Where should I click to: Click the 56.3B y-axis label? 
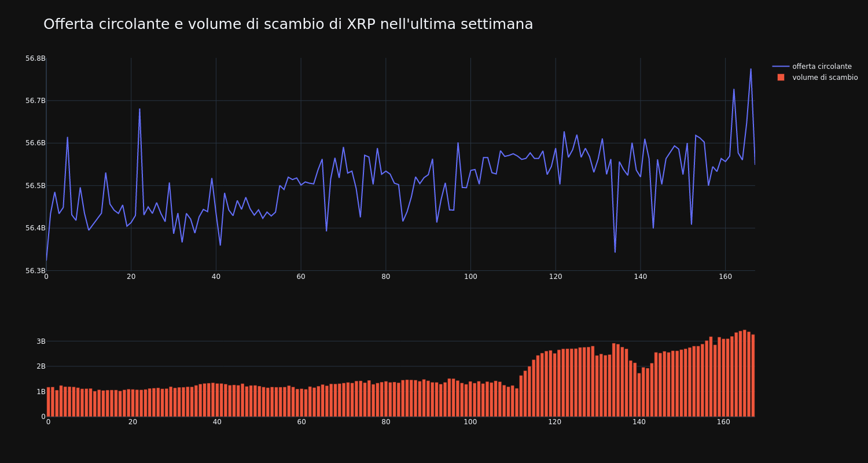tap(35, 271)
